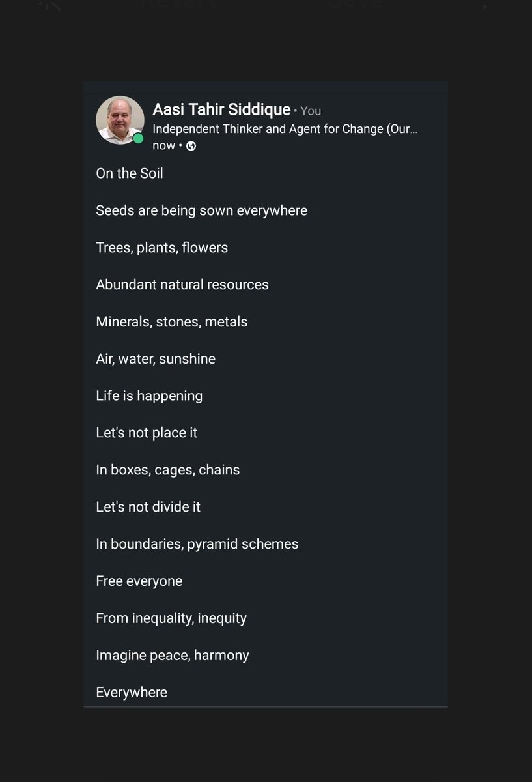Click the 'now' post timestamp
Viewport: 532px width, 782px height.
tap(163, 145)
